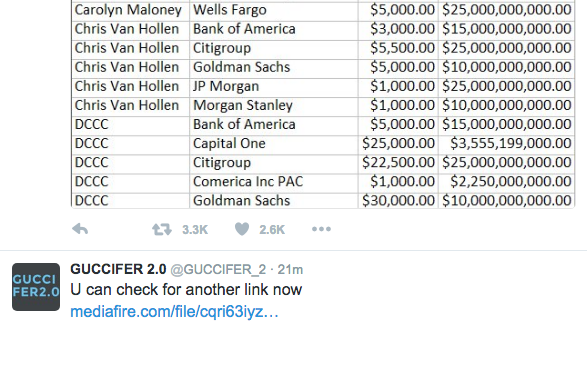Click the 3.3K retweet count
The height and width of the screenshot is (375, 587).
(195, 229)
